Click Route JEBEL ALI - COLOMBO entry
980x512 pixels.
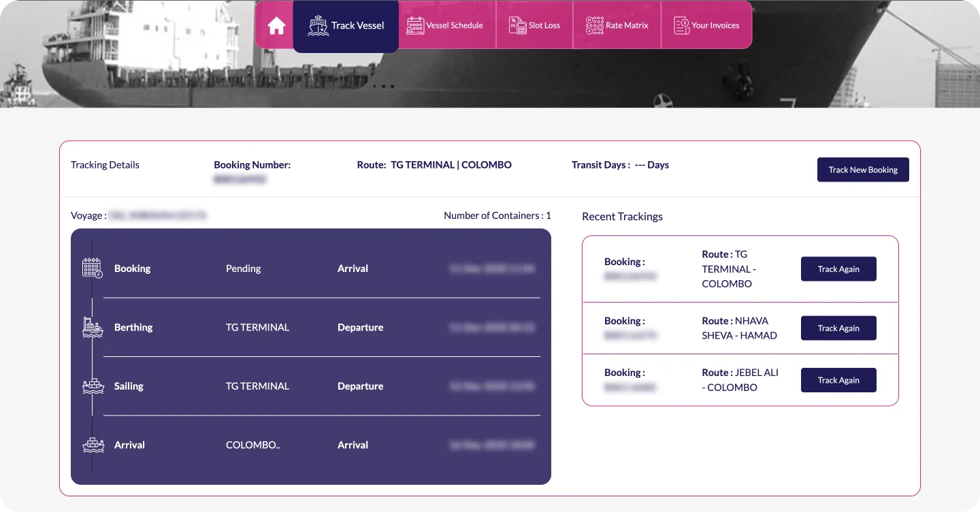coord(740,379)
